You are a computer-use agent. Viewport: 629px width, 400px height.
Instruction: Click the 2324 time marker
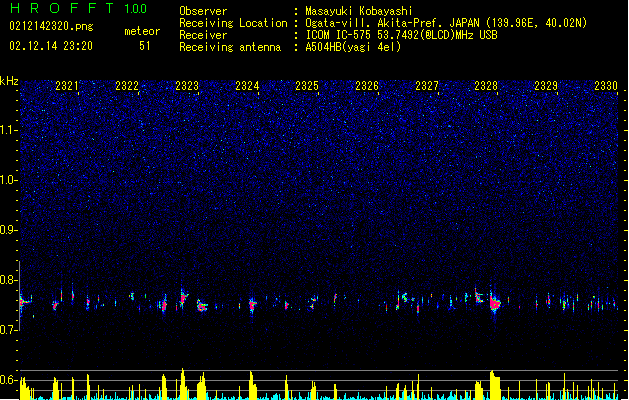tap(247, 86)
